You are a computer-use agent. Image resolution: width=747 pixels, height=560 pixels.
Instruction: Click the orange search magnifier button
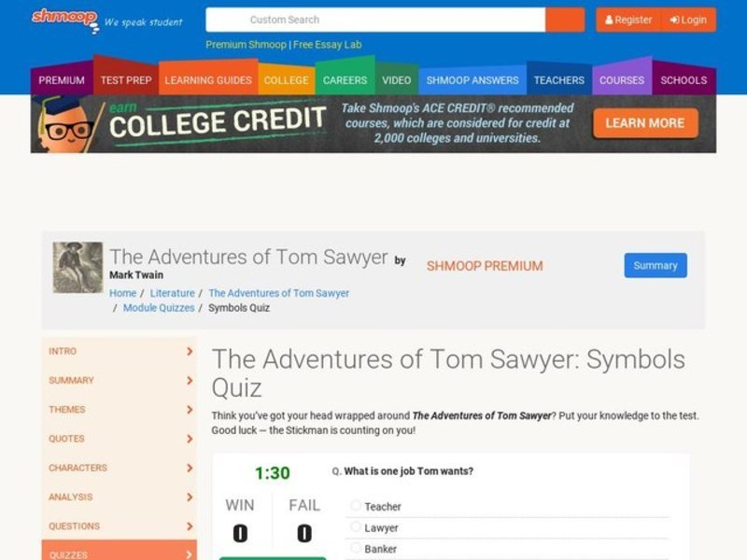[567, 20]
